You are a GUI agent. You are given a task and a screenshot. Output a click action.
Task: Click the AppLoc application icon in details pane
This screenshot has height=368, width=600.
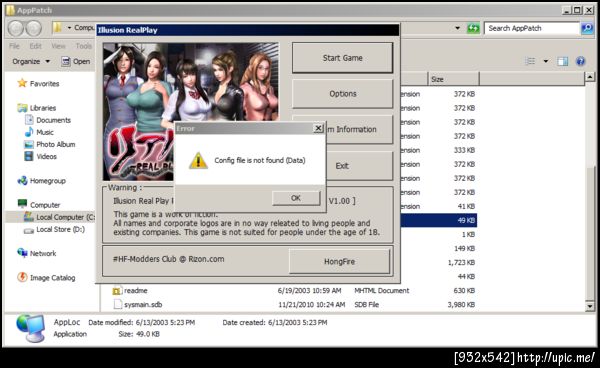31,328
